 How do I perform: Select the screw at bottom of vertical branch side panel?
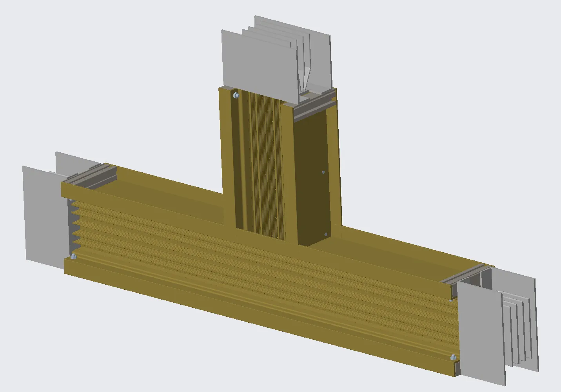tap(325, 234)
